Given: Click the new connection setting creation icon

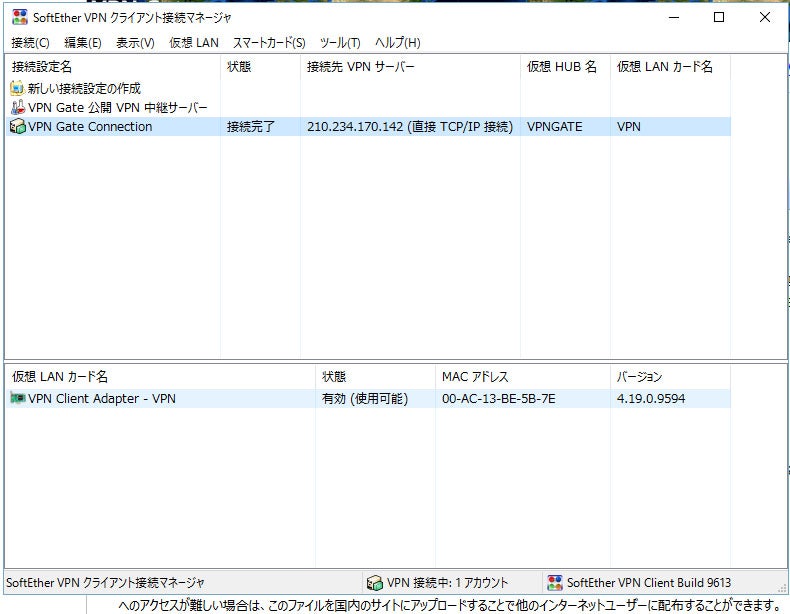Looking at the screenshot, I should [x=17, y=88].
